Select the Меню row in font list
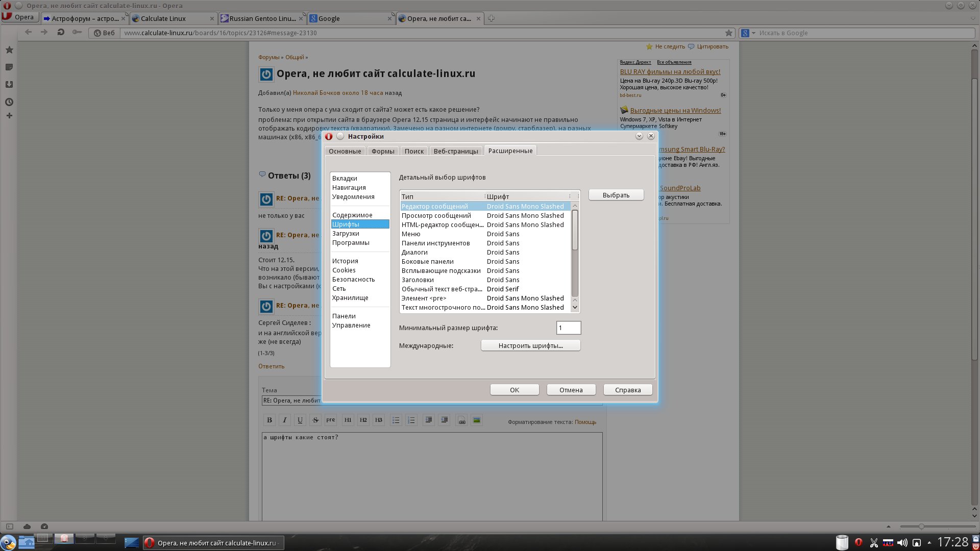 pyautogui.click(x=485, y=234)
